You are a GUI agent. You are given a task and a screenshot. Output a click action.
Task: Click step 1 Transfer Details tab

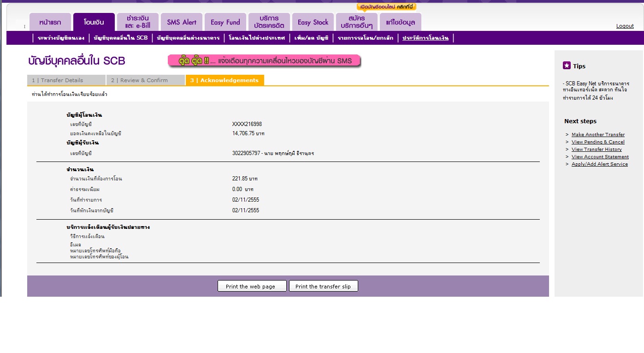pyautogui.click(x=66, y=80)
